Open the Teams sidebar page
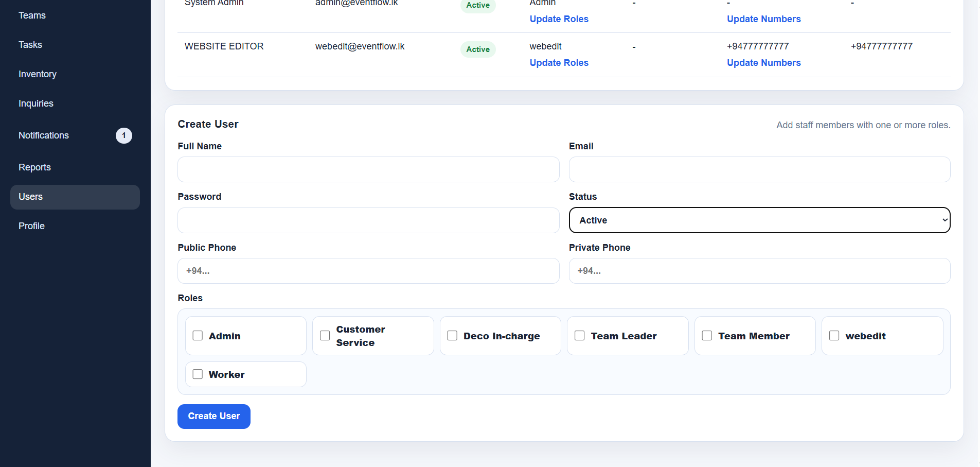This screenshot has height=467, width=980. (32, 15)
